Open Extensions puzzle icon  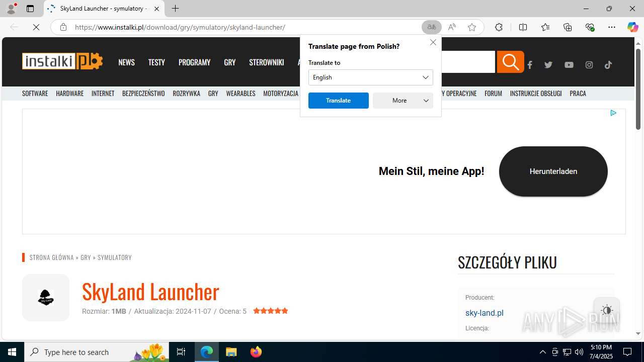coord(499,27)
